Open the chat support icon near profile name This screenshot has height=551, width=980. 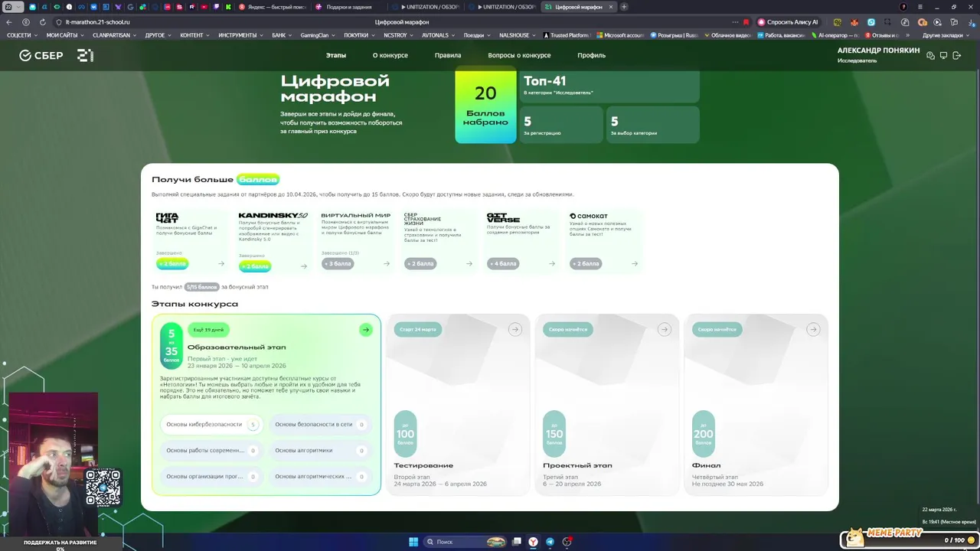pos(930,55)
